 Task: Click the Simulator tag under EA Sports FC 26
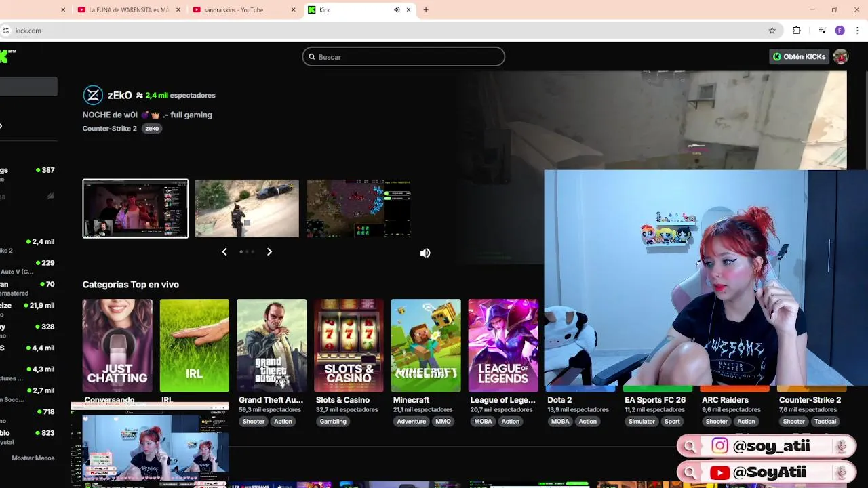click(642, 422)
